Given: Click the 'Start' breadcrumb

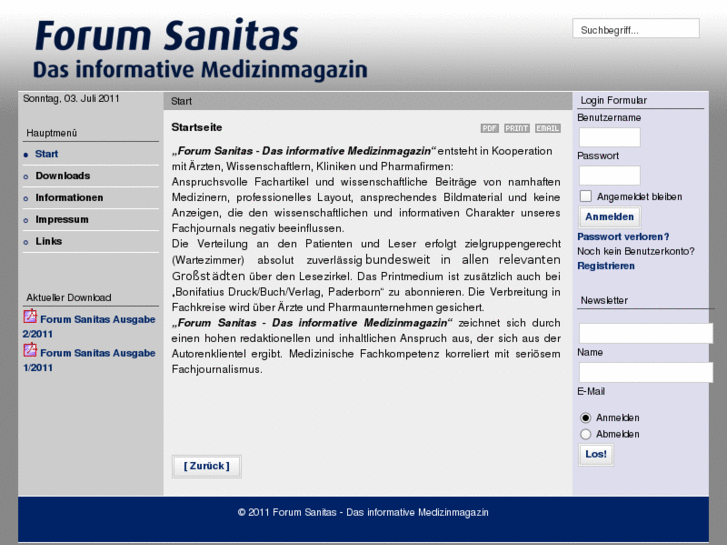Looking at the screenshot, I should 181,101.
